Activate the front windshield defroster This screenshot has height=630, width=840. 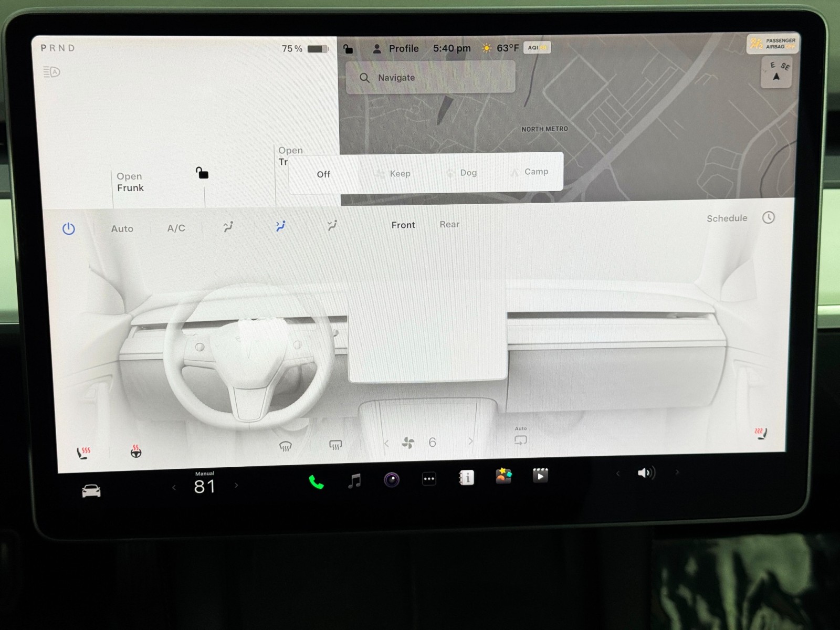point(285,446)
